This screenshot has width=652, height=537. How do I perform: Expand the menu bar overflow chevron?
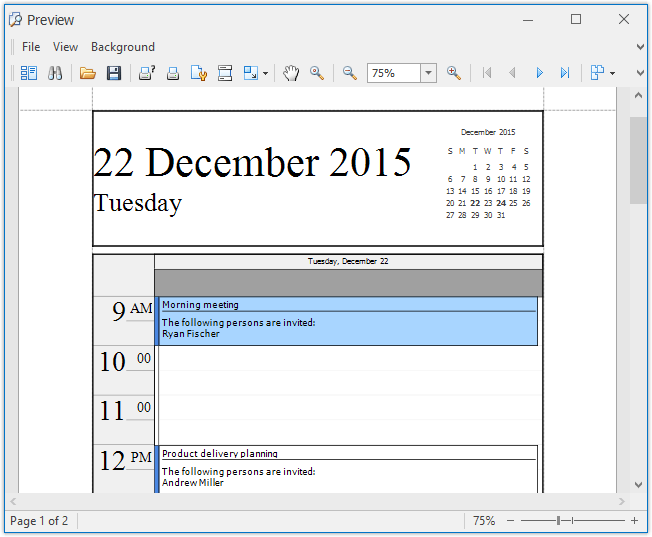point(641,47)
